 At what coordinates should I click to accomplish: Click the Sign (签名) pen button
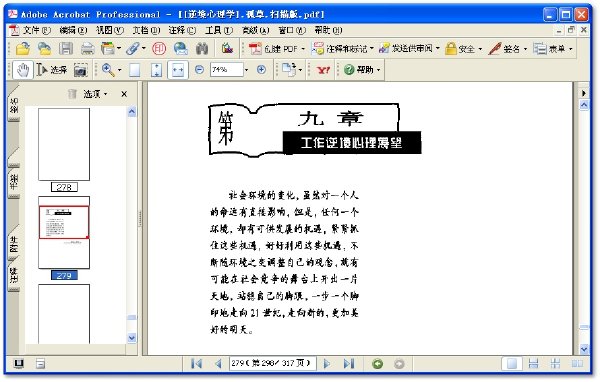click(507, 49)
